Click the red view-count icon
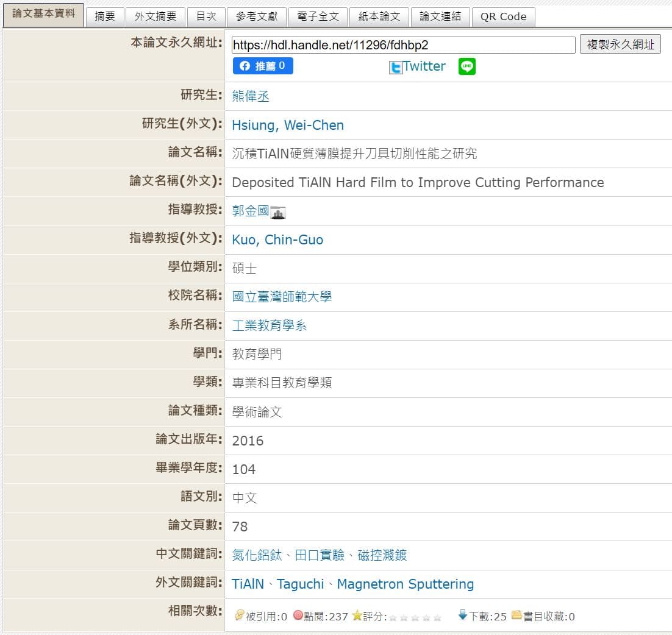672x635 pixels. click(298, 615)
